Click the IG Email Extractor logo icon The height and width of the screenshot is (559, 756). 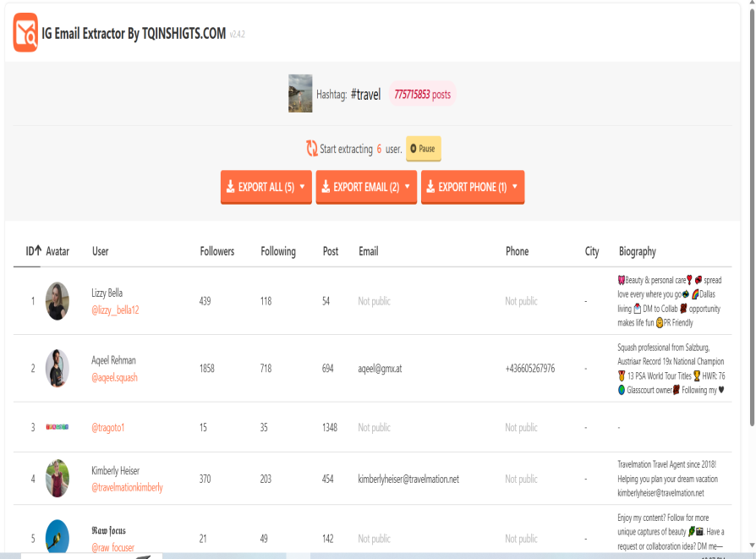25,33
